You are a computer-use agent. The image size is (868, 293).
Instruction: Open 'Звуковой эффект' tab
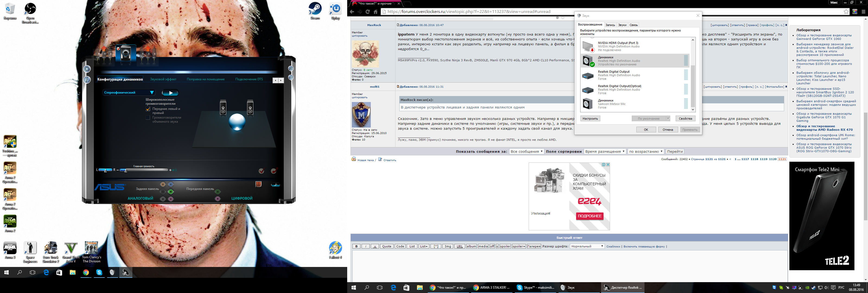pyautogui.click(x=163, y=79)
